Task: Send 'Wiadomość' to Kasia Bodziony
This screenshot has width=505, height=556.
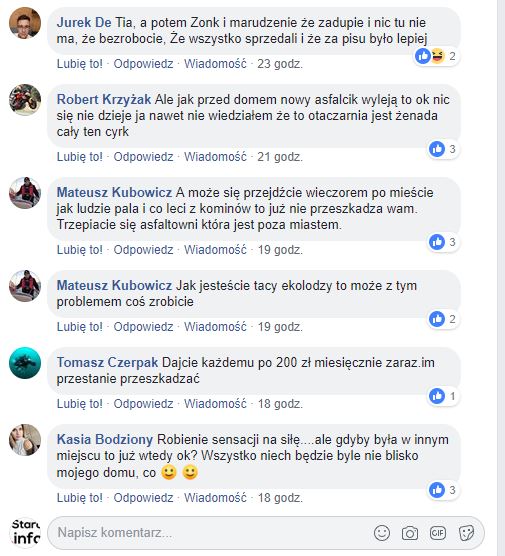Action: (215, 498)
